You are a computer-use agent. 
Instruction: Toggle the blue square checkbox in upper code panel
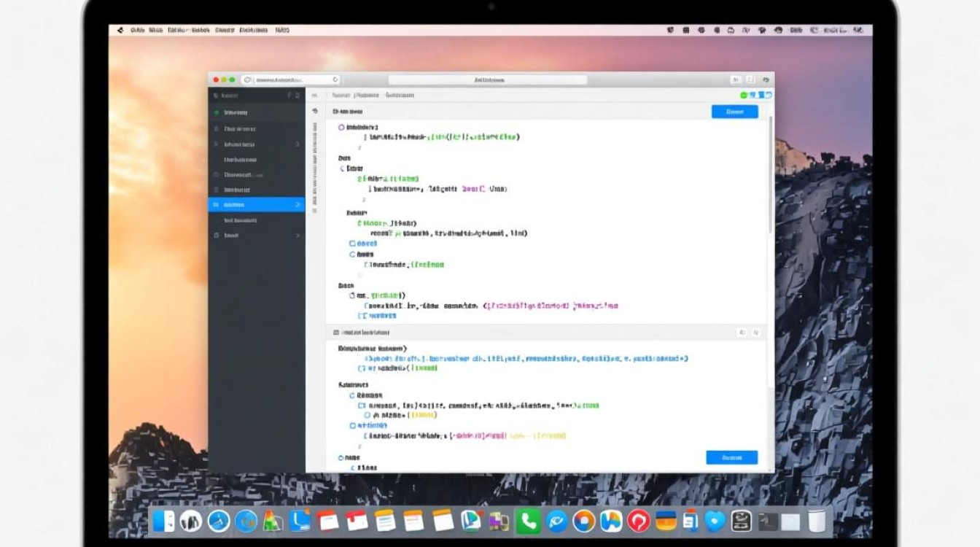pos(353,244)
